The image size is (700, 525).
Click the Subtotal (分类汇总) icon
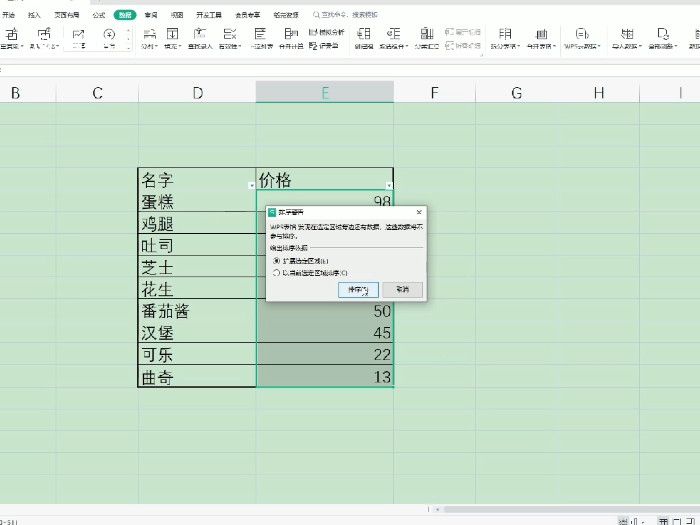click(427, 34)
